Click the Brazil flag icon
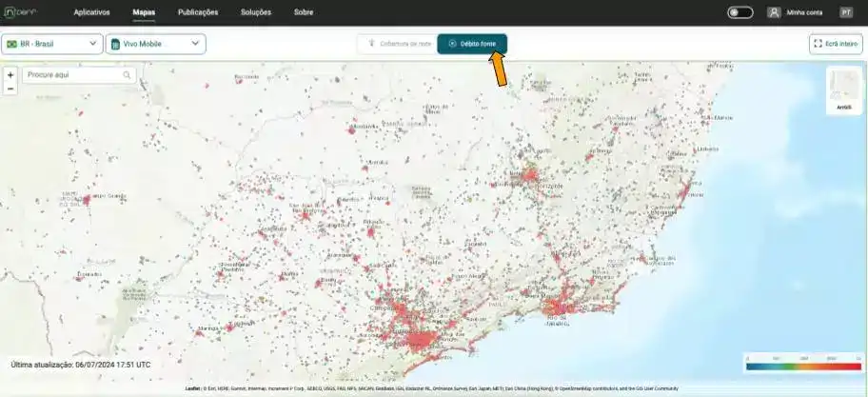This screenshot has width=868, height=397. [x=11, y=44]
